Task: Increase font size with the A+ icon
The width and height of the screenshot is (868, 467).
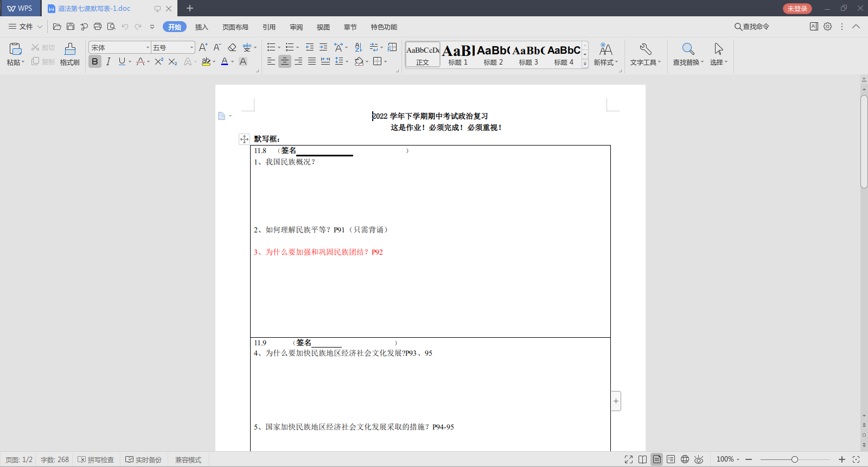Action: tap(203, 48)
